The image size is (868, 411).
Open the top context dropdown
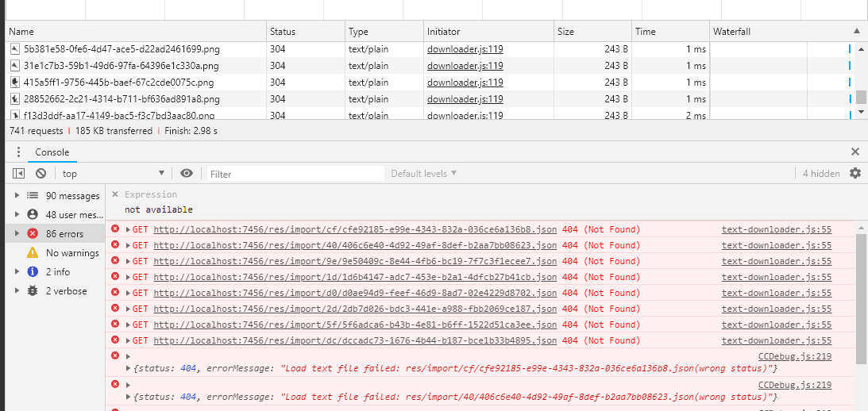(x=113, y=174)
